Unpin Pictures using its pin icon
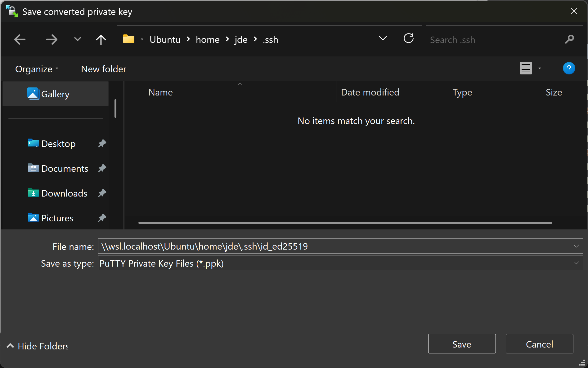Image resolution: width=588 pixels, height=368 pixels. (x=102, y=218)
